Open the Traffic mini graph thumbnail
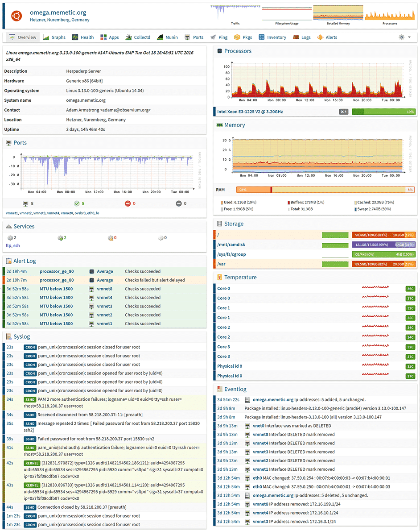This screenshot has height=531, width=420. [235, 13]
